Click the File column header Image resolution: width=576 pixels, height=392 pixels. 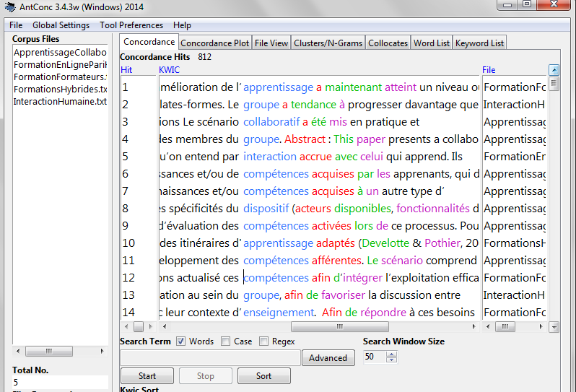coord(489,70)
